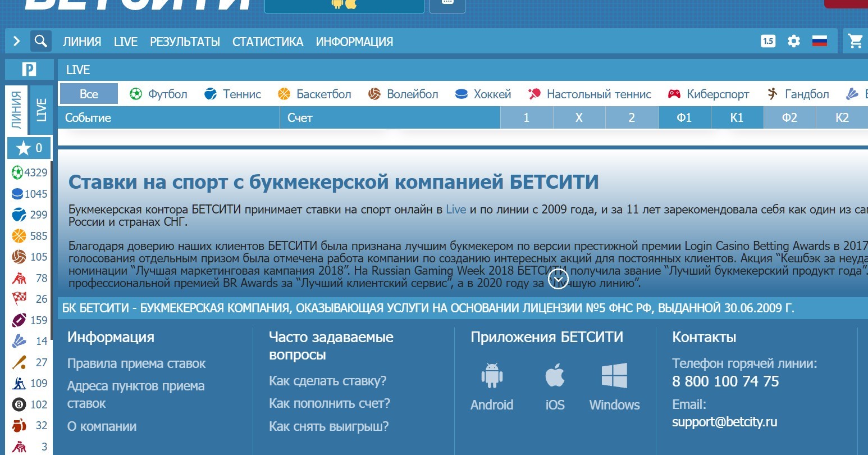
Task: Switch sidebar to vertical ЛИНИЯ tab
Action: pyautogui.click(x=17, y=110)
